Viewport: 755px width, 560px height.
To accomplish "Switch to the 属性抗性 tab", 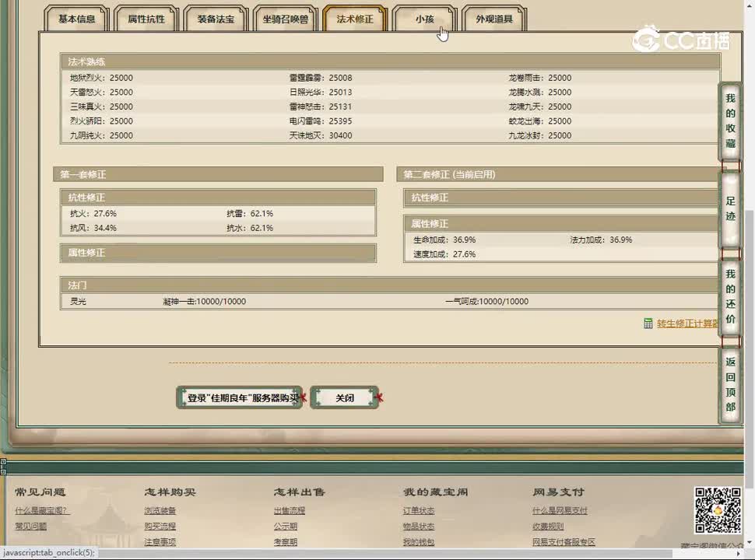I will click(146, 19).
